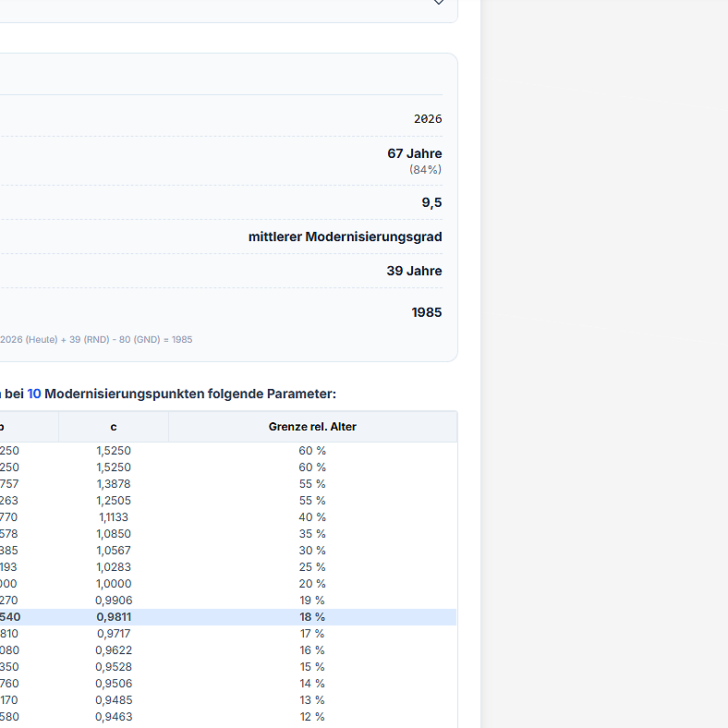Click the 1,0000 value in column c

(x=114, y=584)
